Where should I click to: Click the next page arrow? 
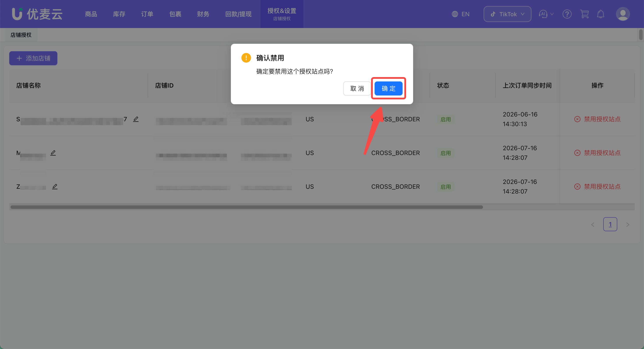coord(628,225)
